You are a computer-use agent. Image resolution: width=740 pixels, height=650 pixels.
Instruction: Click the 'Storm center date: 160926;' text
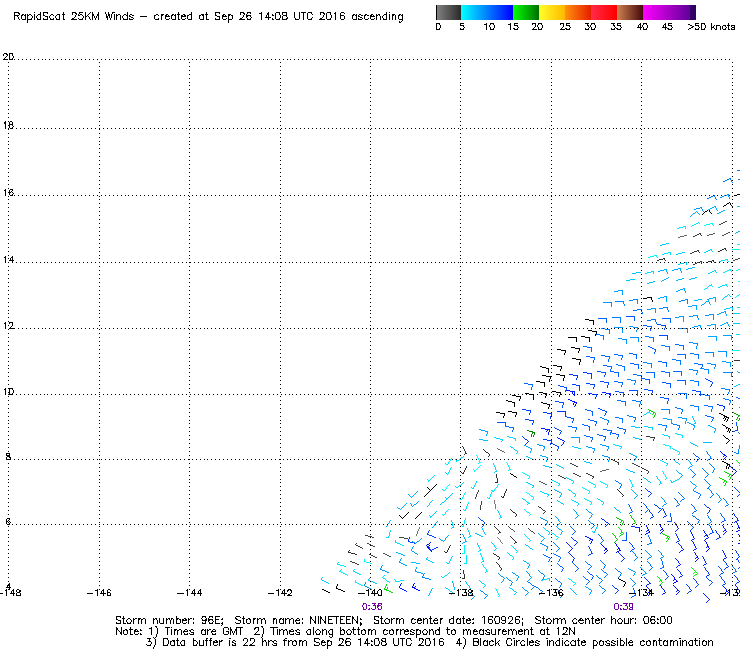448,620
